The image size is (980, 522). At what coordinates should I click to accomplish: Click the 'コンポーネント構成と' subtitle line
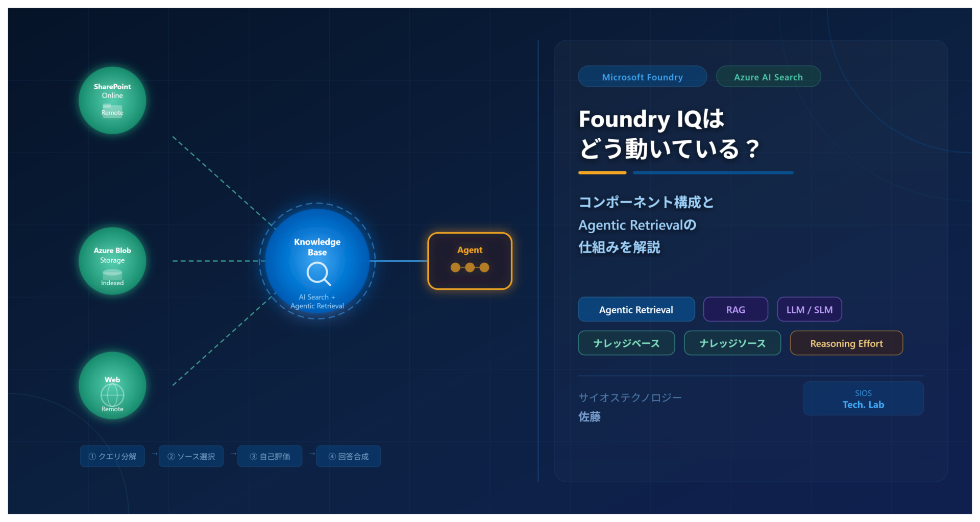pyautogui.click(x=646, y=202)
